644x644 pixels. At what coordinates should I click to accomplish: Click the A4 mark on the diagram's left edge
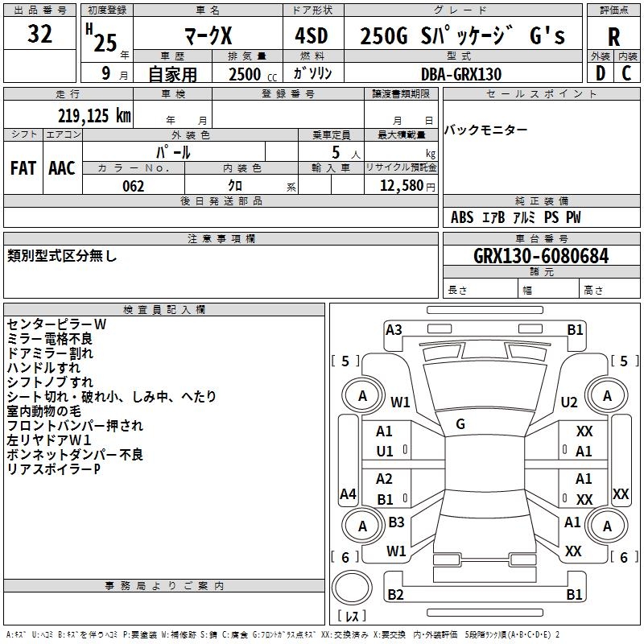coord(348,493)
